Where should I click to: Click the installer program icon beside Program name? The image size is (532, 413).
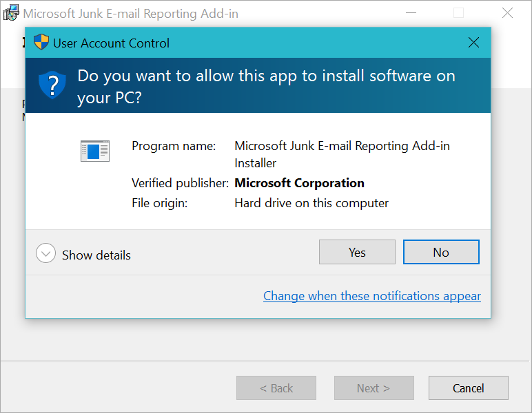point(95,151)
